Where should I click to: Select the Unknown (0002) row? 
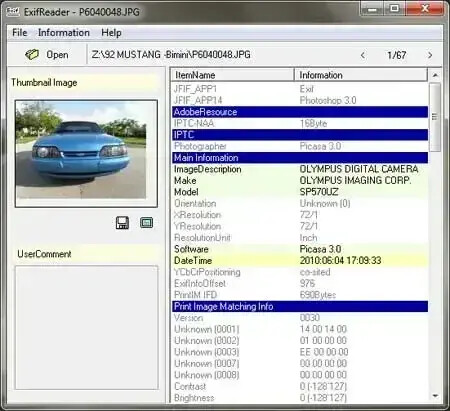click(300, 341)
